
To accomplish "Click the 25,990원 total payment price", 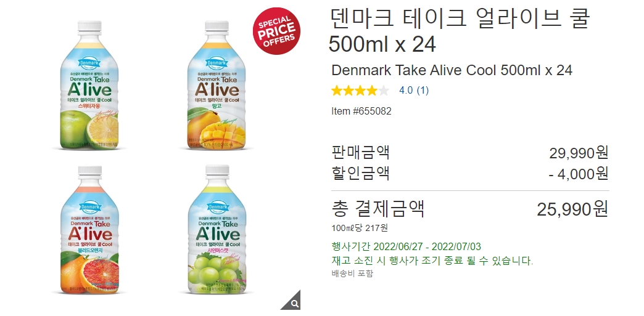I will tap(572, 209).
